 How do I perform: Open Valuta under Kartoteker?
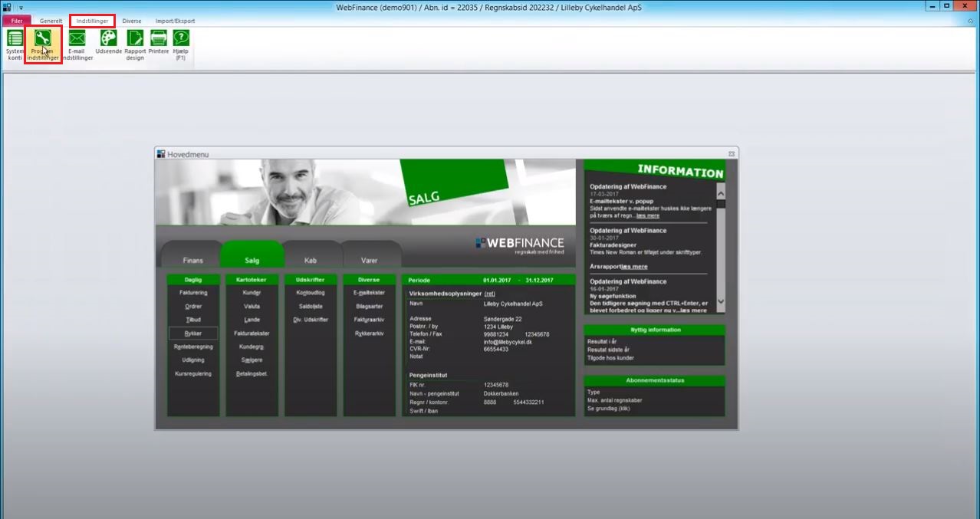tap(252, 306)
